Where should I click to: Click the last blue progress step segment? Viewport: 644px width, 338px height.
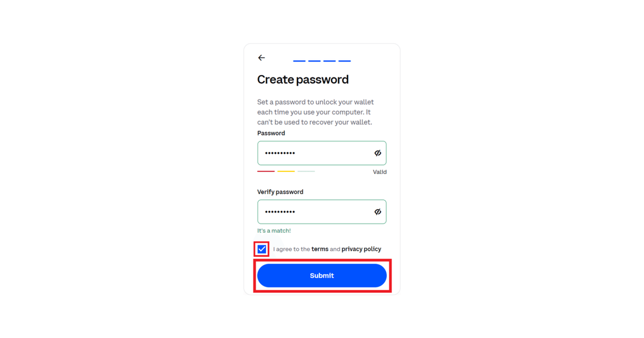pyautogui.click(x=345, y=61)
